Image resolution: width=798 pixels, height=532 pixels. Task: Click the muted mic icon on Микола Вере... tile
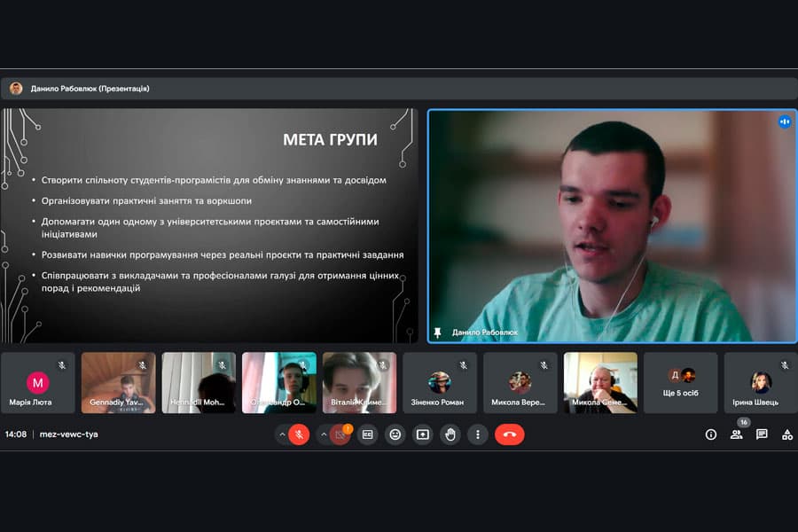pyautogui.click(x=544, y=365)
